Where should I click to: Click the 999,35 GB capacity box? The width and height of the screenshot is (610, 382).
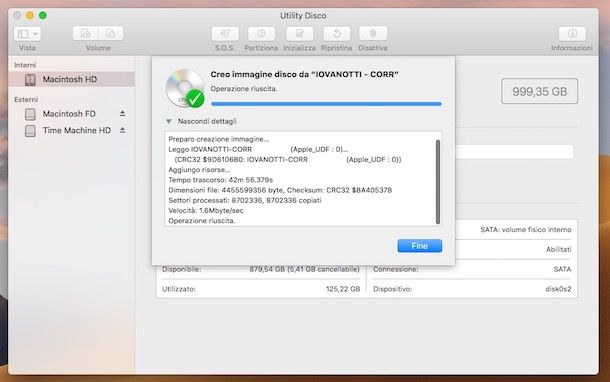coord(540,91)
